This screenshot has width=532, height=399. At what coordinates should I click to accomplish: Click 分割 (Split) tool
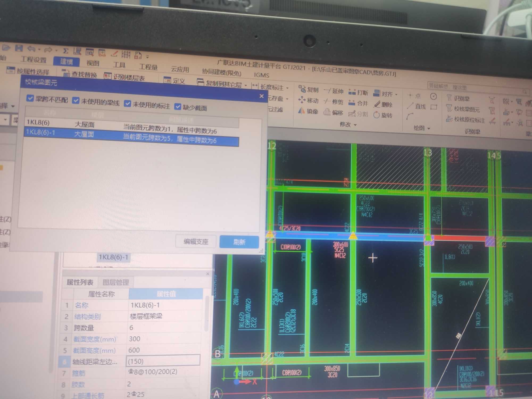358,114
